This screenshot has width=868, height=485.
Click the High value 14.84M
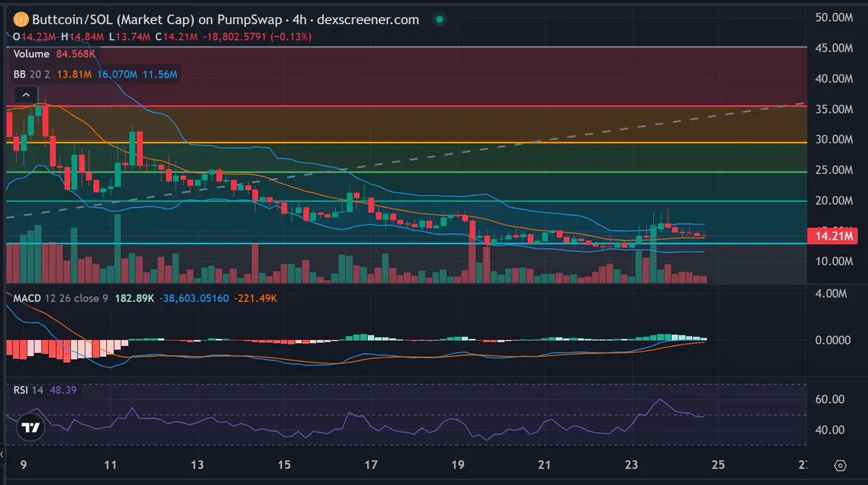(x=87, y=36)
